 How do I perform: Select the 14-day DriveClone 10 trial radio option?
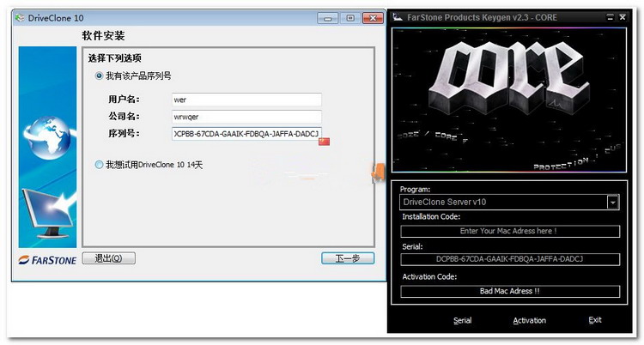coord(99,165)
